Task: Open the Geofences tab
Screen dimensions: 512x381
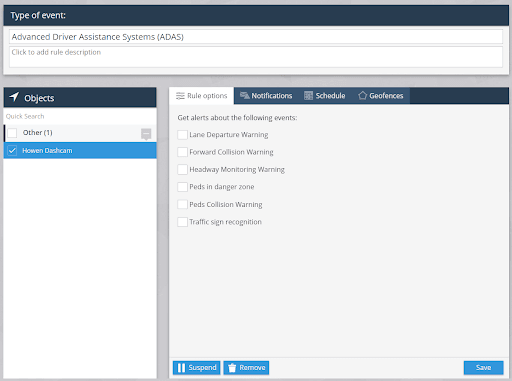Action: pyautogui.click(x=381, y=96)
